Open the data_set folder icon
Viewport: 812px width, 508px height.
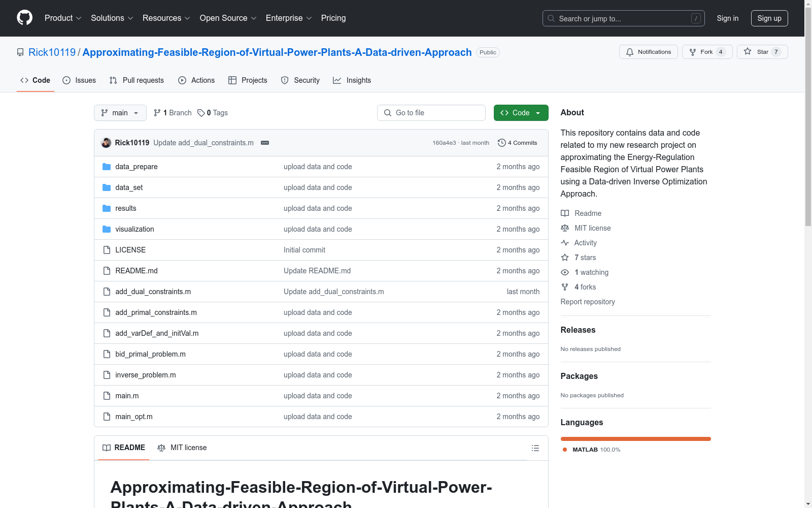(x=107, y=187)
